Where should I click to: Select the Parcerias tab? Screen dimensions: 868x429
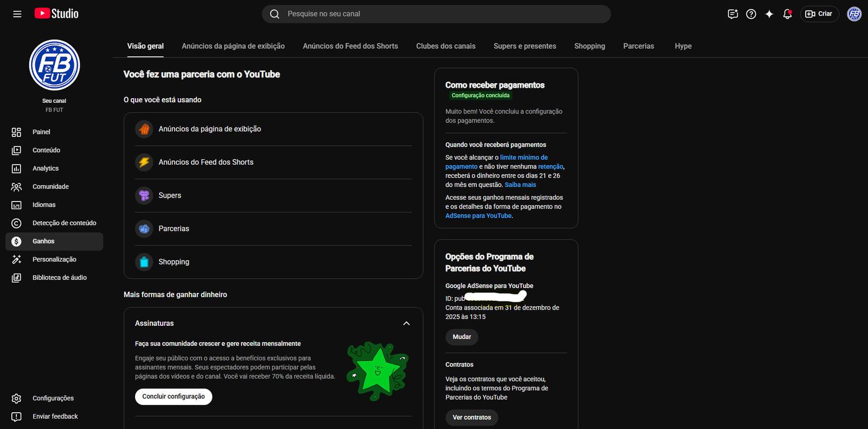639,46
